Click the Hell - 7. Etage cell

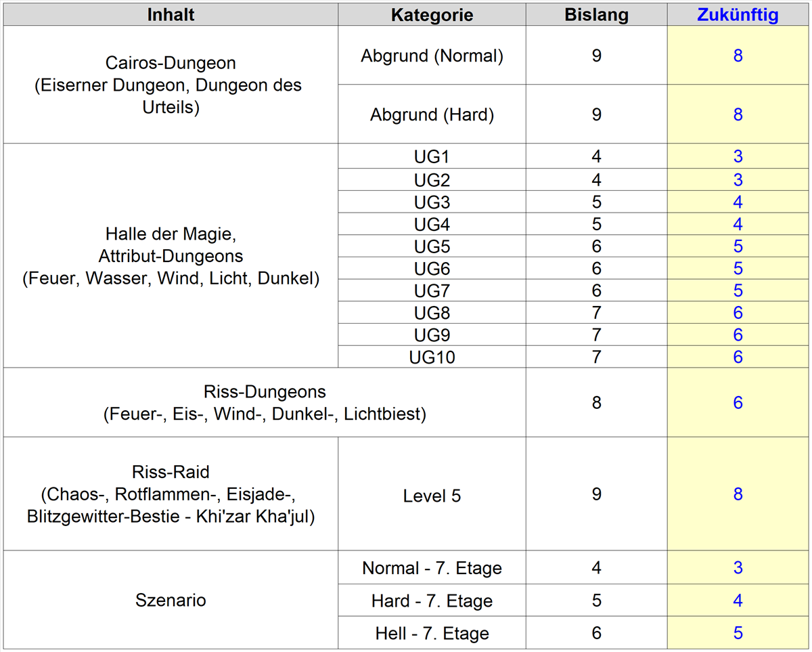pos(432,634)
